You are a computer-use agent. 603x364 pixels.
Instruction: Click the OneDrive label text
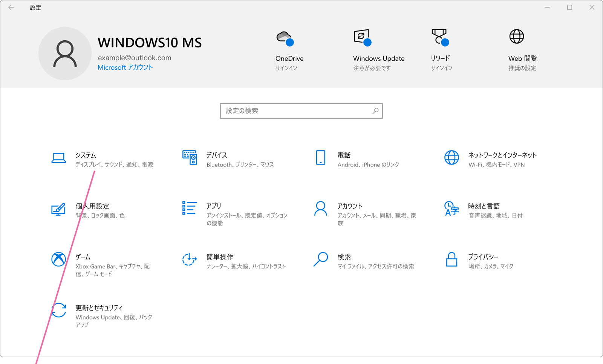pos(289,58)
